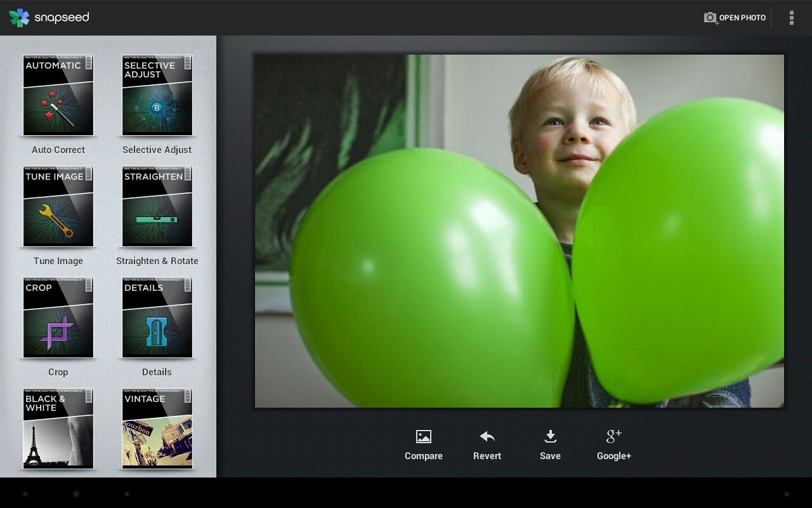
Task: Select the Details sharpening filter
Action: 156,317
